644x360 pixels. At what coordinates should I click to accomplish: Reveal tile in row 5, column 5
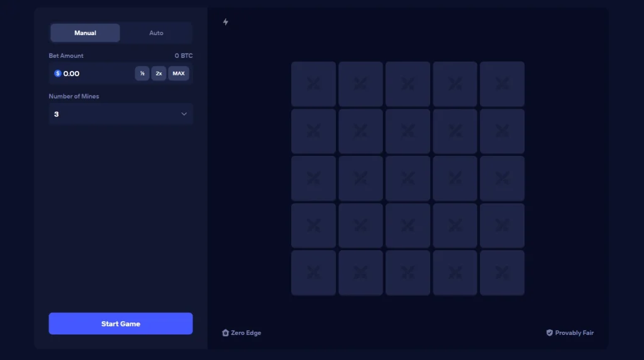pyautogui.click(x=502, y=273)
